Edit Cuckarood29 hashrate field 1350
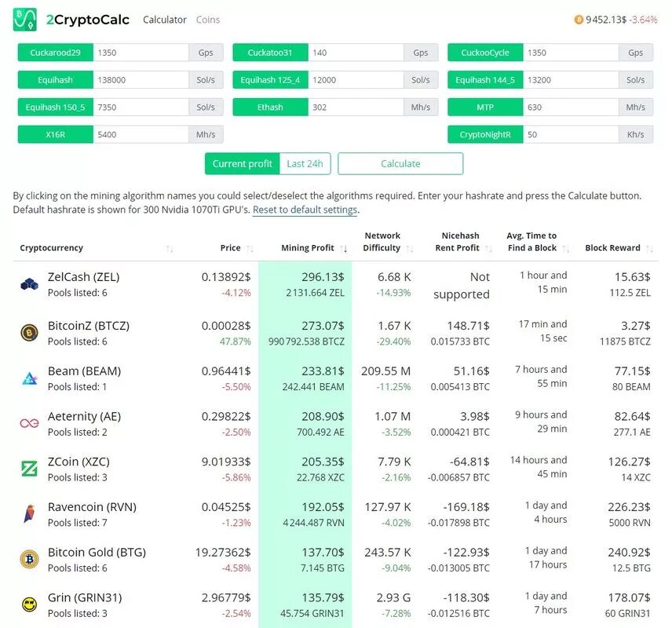The height and width of the screenshot is (628, 672). coord(141,53)
